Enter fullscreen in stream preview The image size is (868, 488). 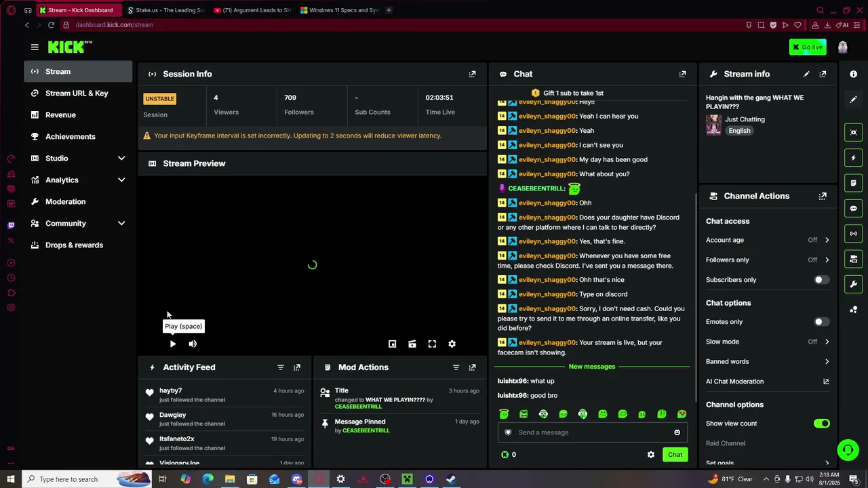pyautogui.click(x=432, y=344)
